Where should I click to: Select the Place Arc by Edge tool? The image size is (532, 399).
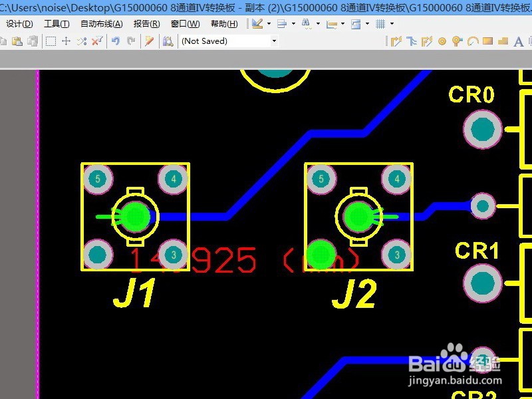pos(473,41)
